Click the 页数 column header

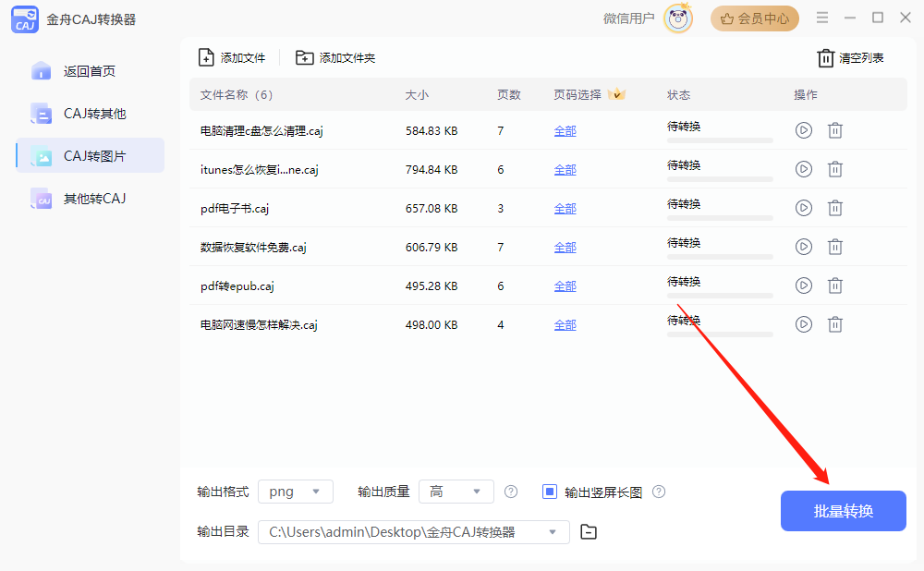pyautogui.click(x=508, y=95)
